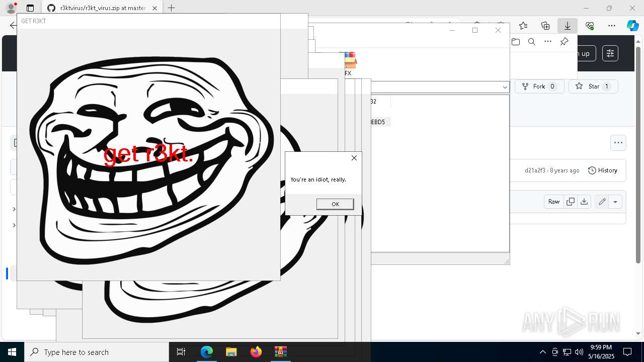Open the Copilot sidebar

[x=632, y=26]
